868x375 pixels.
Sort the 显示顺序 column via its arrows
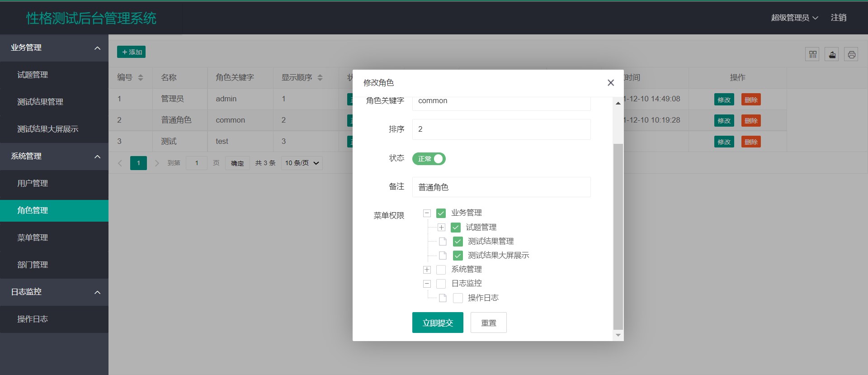click(x=320, y=77)
